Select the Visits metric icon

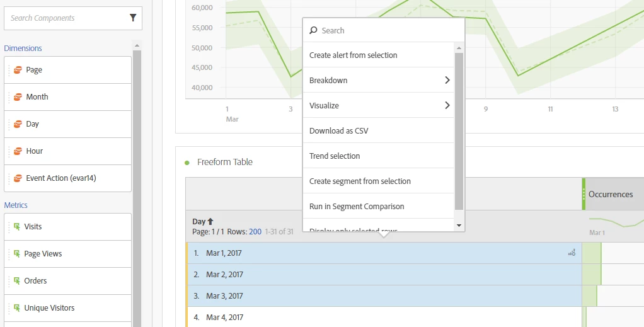[17, 226]
